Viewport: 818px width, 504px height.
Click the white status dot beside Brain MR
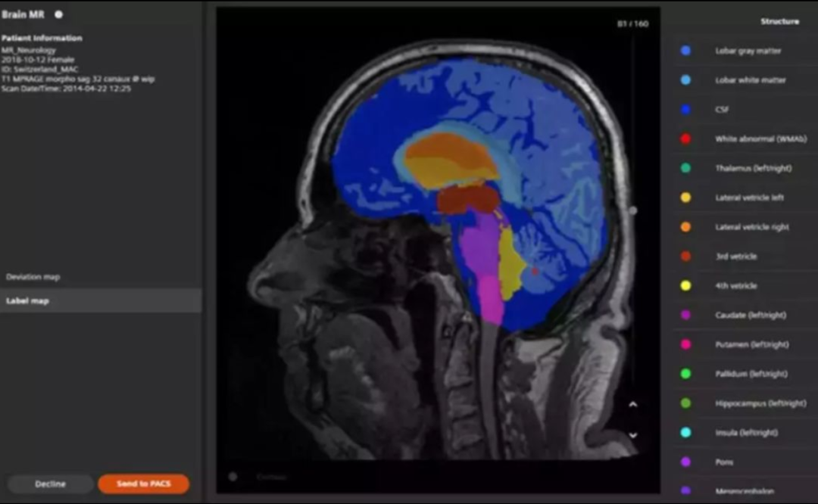pyautogui.click(x=58, y=14)
